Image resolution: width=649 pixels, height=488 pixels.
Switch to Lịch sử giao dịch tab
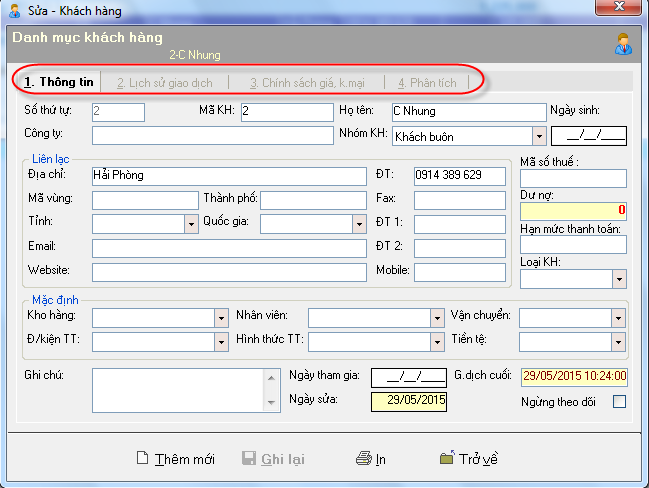164,83
